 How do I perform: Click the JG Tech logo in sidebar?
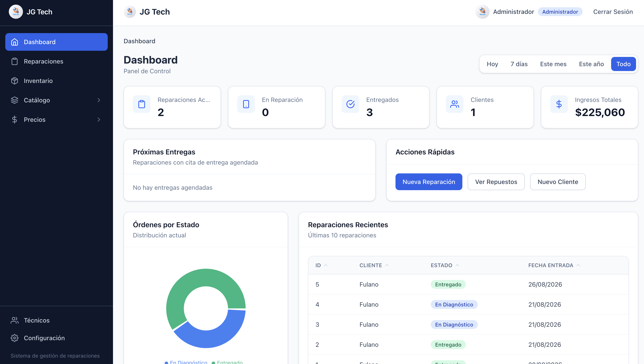[16, 12]
